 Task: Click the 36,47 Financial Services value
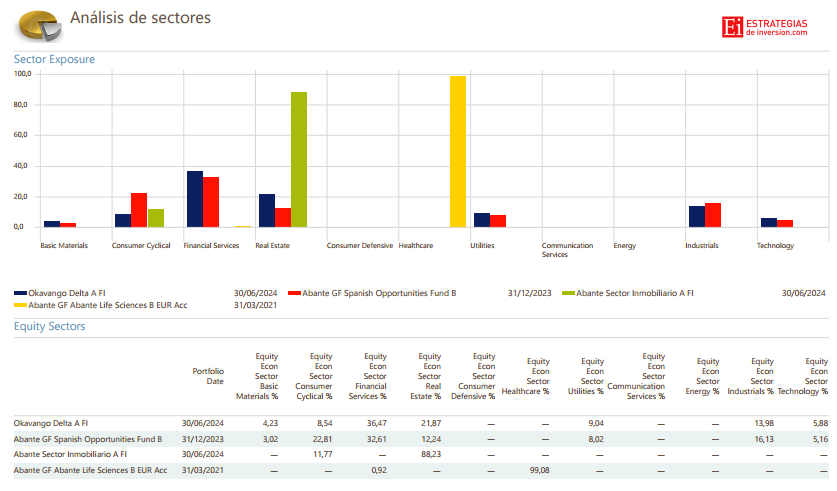[x=376, y=423]
